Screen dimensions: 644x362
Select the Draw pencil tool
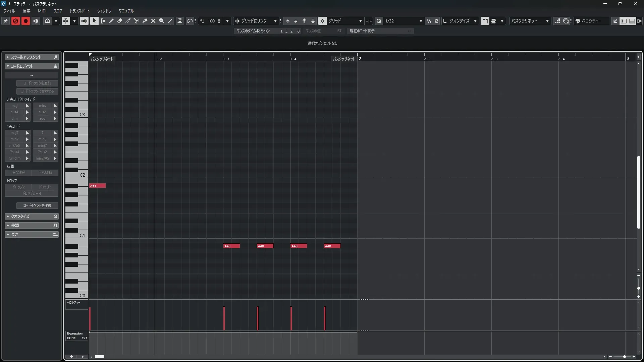click(x=111, y=21)
